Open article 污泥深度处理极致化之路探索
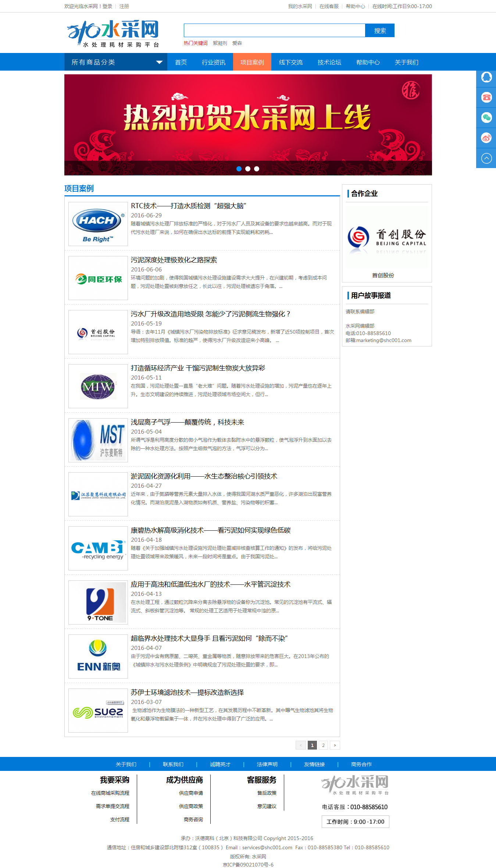Image resolution: width=496 pixels, height=868 pixels. tap(174, 260)
